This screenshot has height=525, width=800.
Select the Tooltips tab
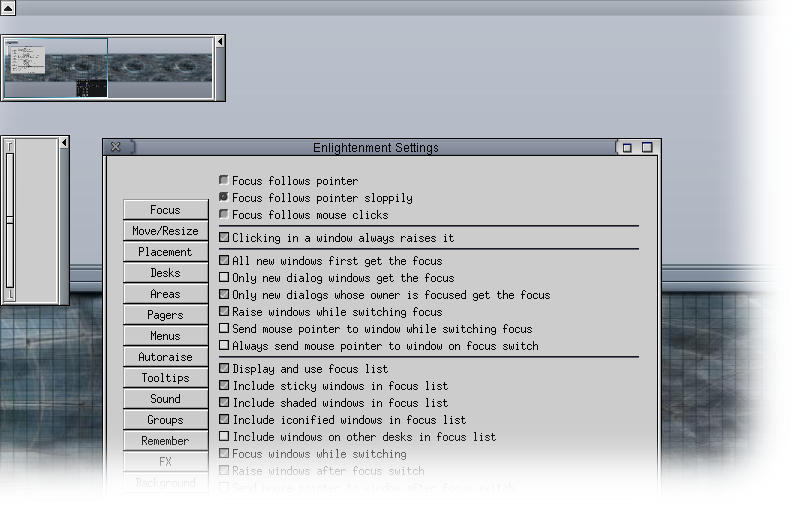click(x=165, y=378)
